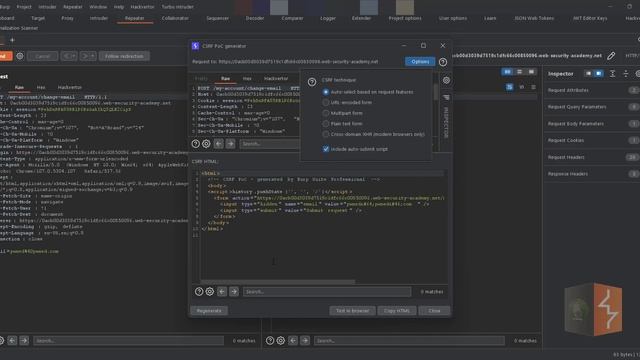Add a new Repeater tab with plus
Image resolution: width=640 pixels, height=360 pixels.
pos(12,40)
